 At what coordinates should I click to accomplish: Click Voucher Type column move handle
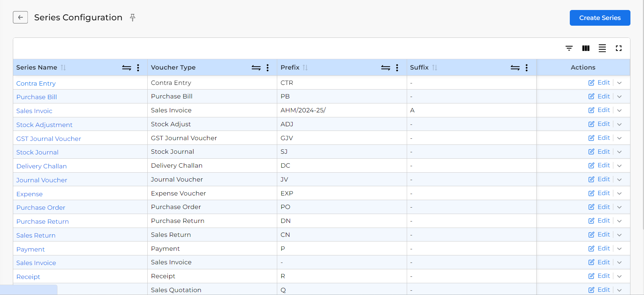[256, 68]
